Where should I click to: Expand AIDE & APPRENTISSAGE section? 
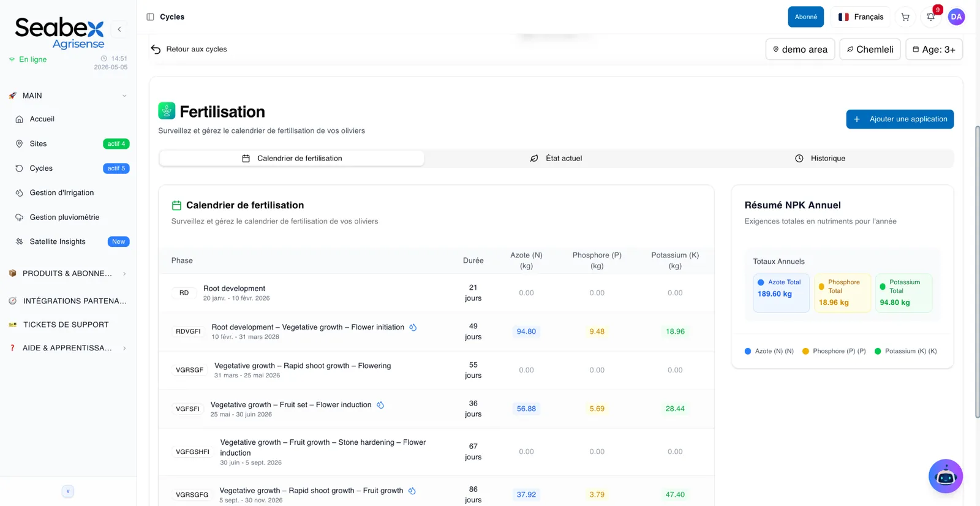click(69, 348)
